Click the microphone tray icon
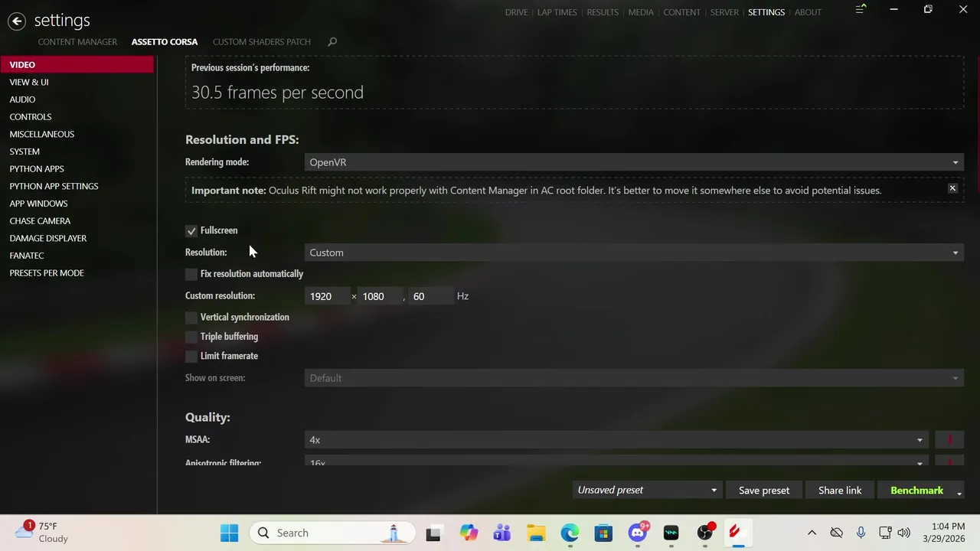This screenshot has height=551, width=980. pos(861,533)
